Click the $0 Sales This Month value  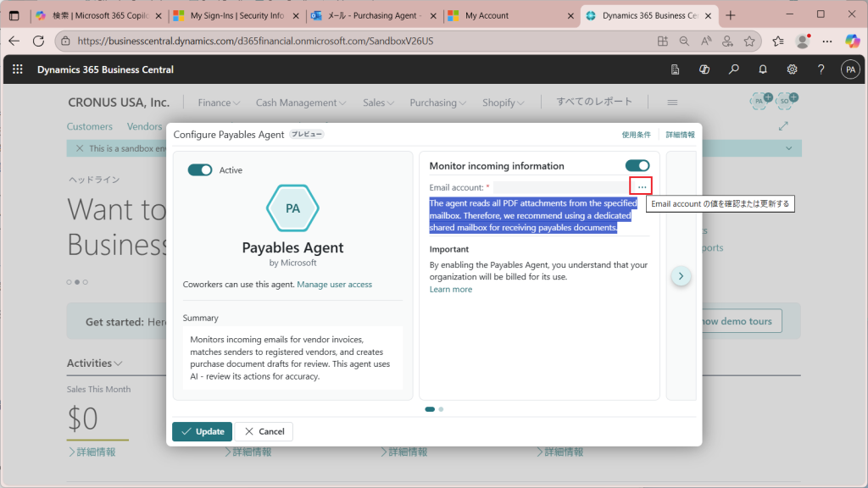82,419
